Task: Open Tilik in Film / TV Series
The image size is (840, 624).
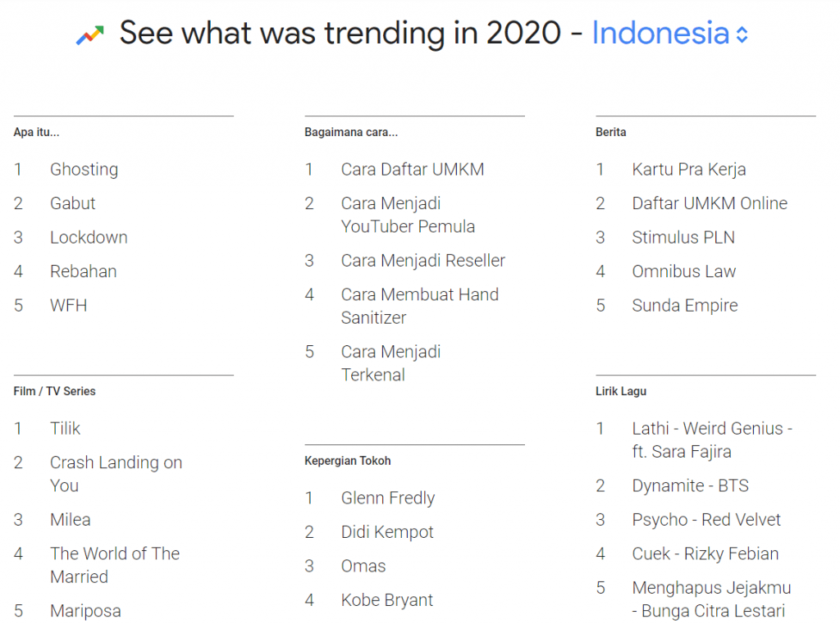Action: tap(65, 429)
